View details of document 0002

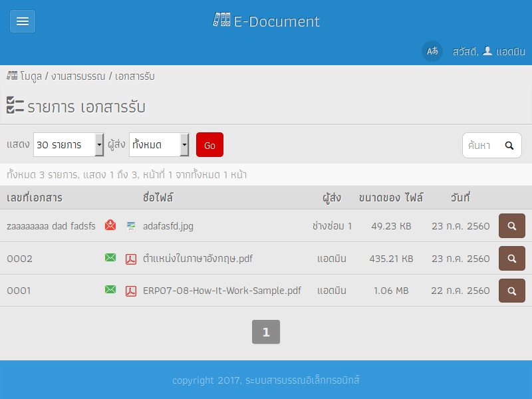[x=511, y=258]
